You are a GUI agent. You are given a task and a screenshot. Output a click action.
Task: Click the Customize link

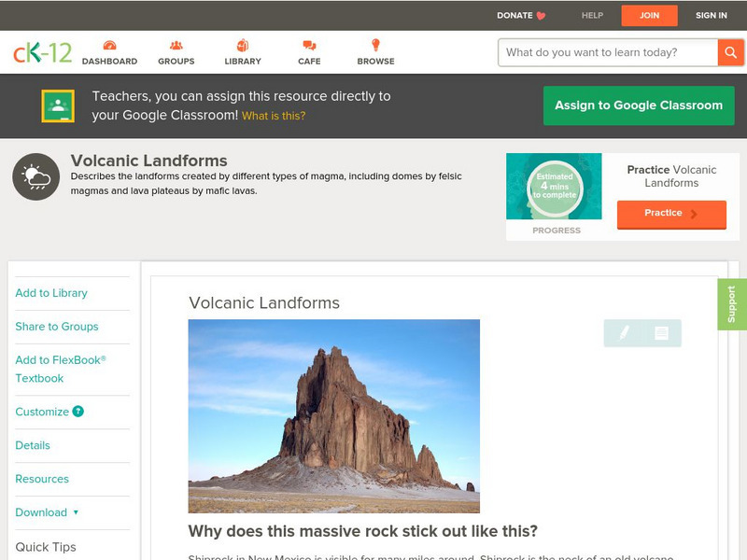point(42,412)
